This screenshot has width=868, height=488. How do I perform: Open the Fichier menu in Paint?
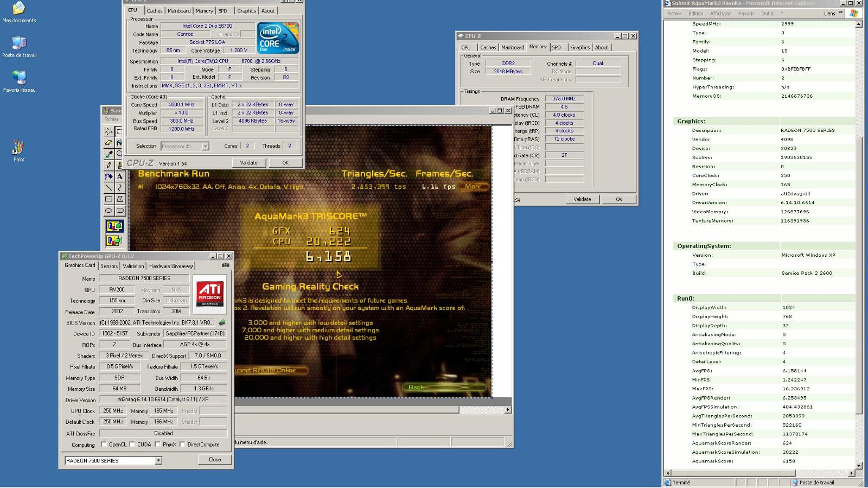pos(112,119)
